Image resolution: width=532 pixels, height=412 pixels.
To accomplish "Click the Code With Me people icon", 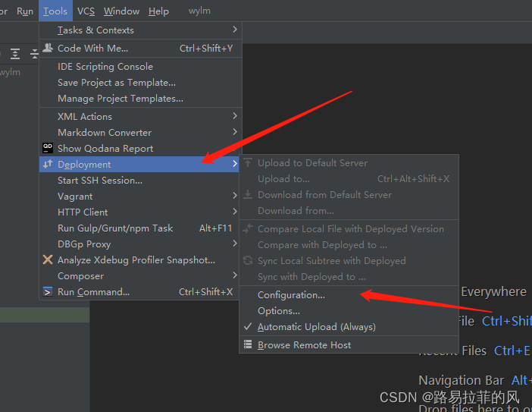I will point(48,48).
